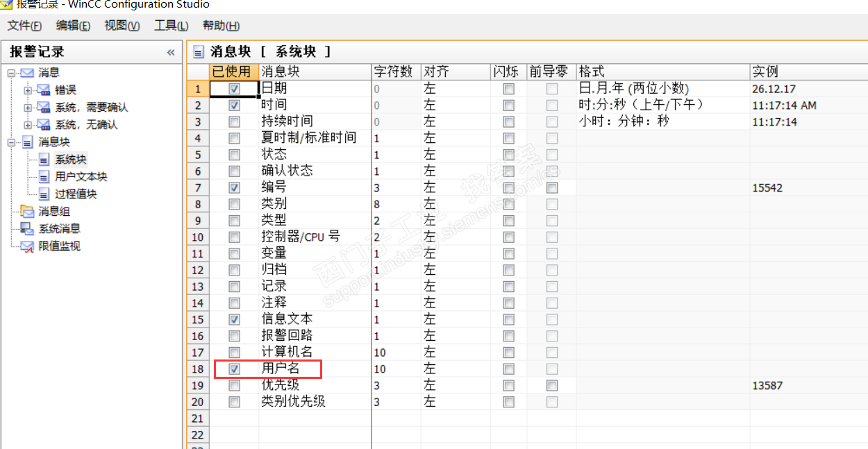Uncheck 已使用 for 用户名 row
This screenshot has width=868, height=449.
click(x=234, y=369)
